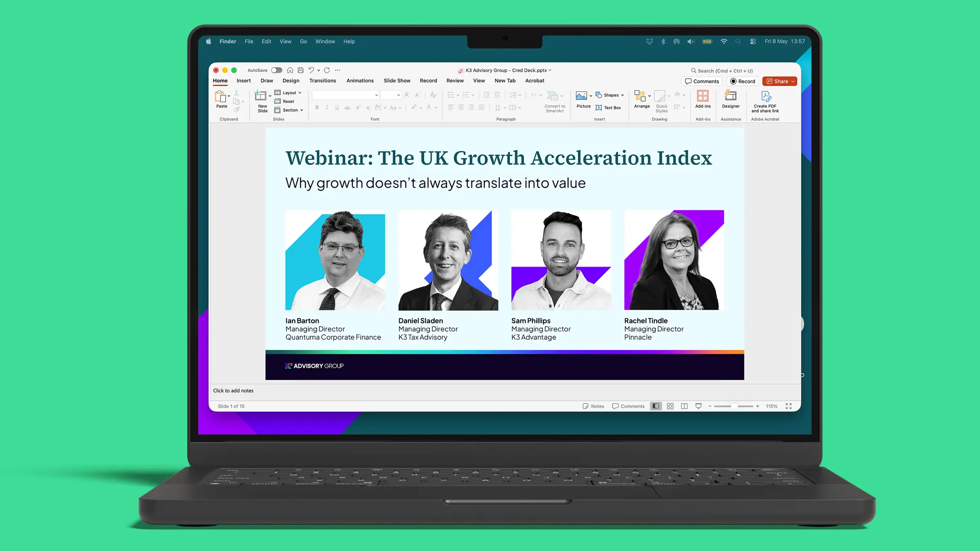Viewport: 980px width, 551px height.
Task: Open the Acrobat ribbon tab
Action: point(535,81)
